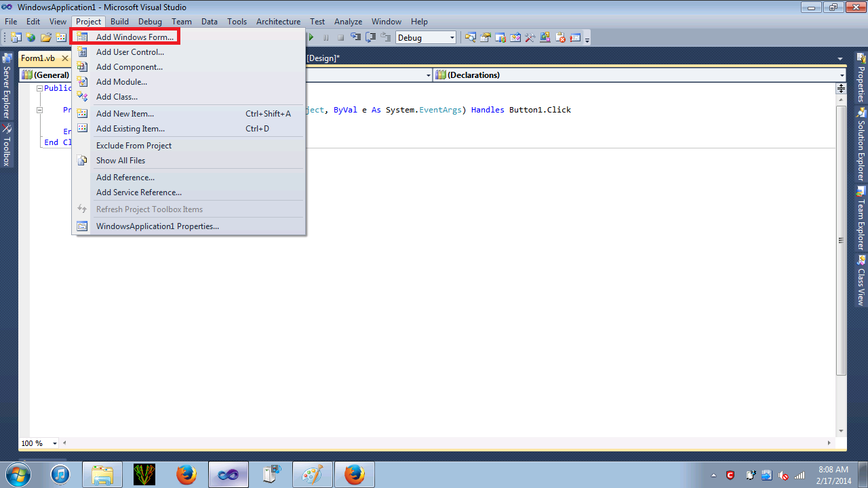Collapse the Public Class code region

click(39, 89)
